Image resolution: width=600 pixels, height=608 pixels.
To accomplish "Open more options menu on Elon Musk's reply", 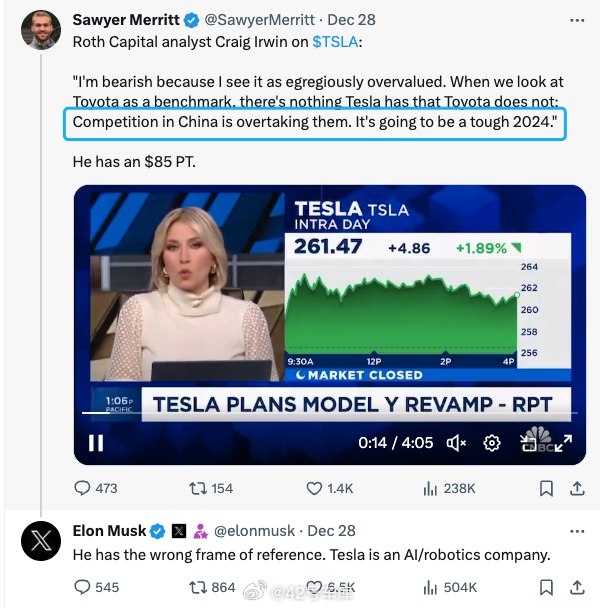I will [577, 531].
